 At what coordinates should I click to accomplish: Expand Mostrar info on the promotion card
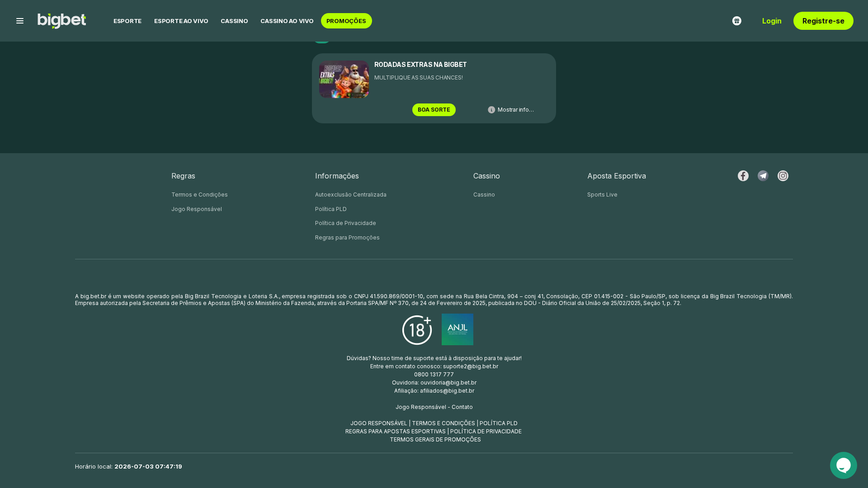click(516, 110)
